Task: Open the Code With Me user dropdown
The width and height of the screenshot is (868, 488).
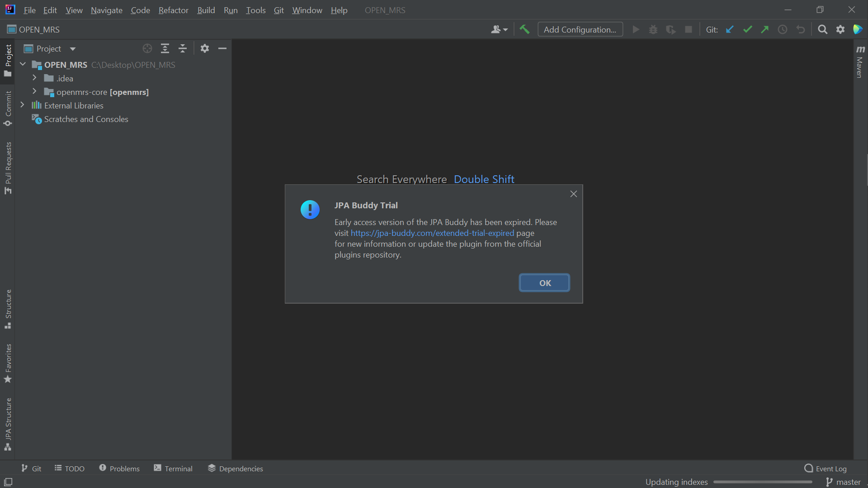Action: point(500,29)
